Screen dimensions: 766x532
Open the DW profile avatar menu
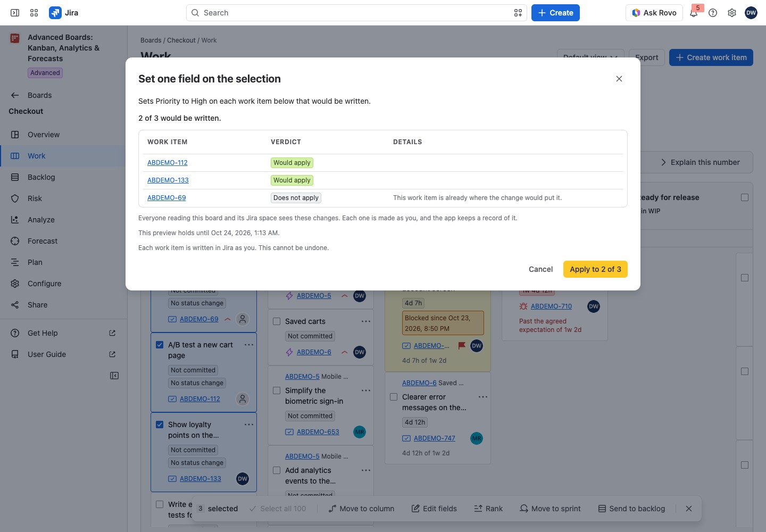tap(751, 13)
